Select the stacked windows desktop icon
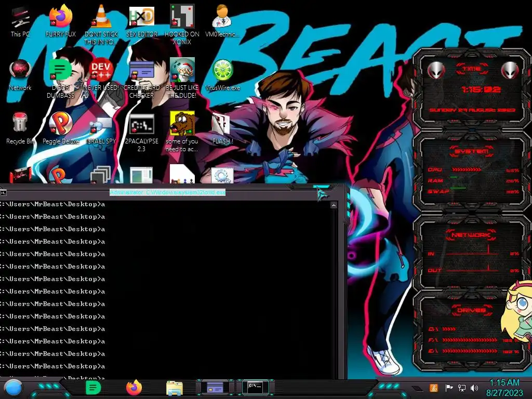Image resolution: width=532 pixels, height=399 pixels. 101,175
